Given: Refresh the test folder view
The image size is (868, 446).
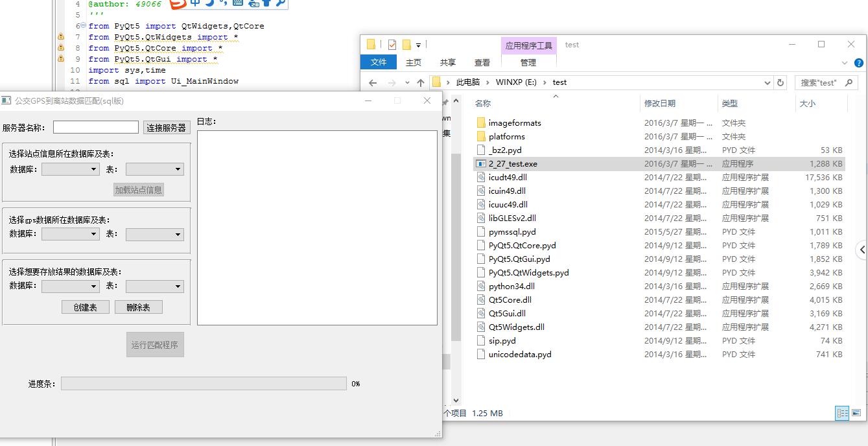Looking at the screenshot, I should click(x=780, y=83).
